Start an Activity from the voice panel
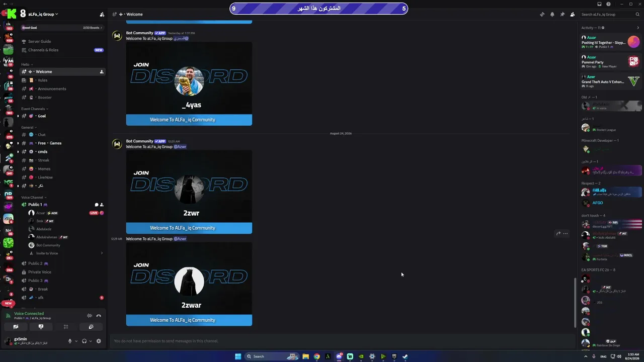Viewport: 644px width, 362px height. pos(66,327)
